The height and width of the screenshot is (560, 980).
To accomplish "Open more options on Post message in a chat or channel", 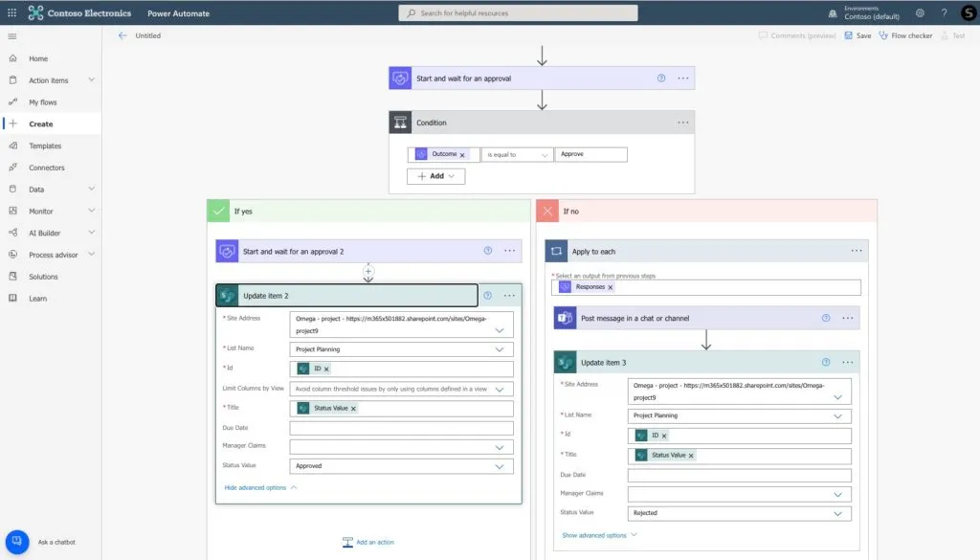I will [848, 318].
